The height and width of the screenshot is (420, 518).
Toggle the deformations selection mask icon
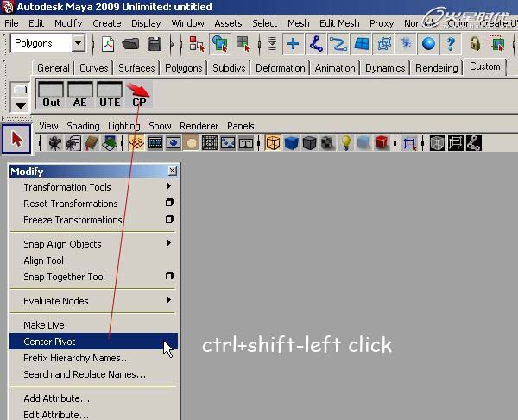point(383,44)
